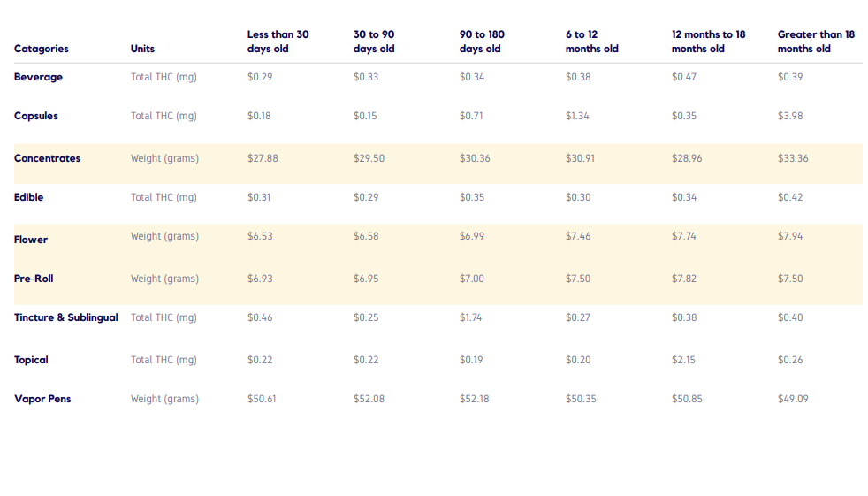
Task: Click the $50.61 Vapor Pens price cell
Action: [262, 399]
